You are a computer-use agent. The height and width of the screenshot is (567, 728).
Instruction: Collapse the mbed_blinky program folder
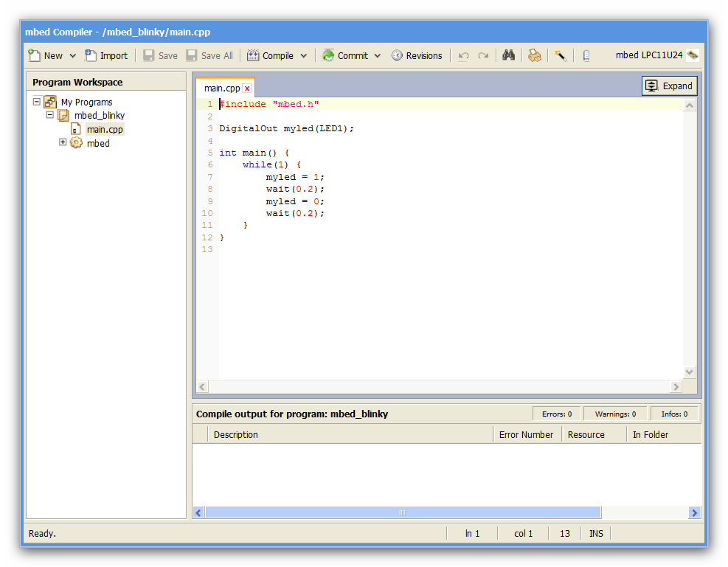50,116
